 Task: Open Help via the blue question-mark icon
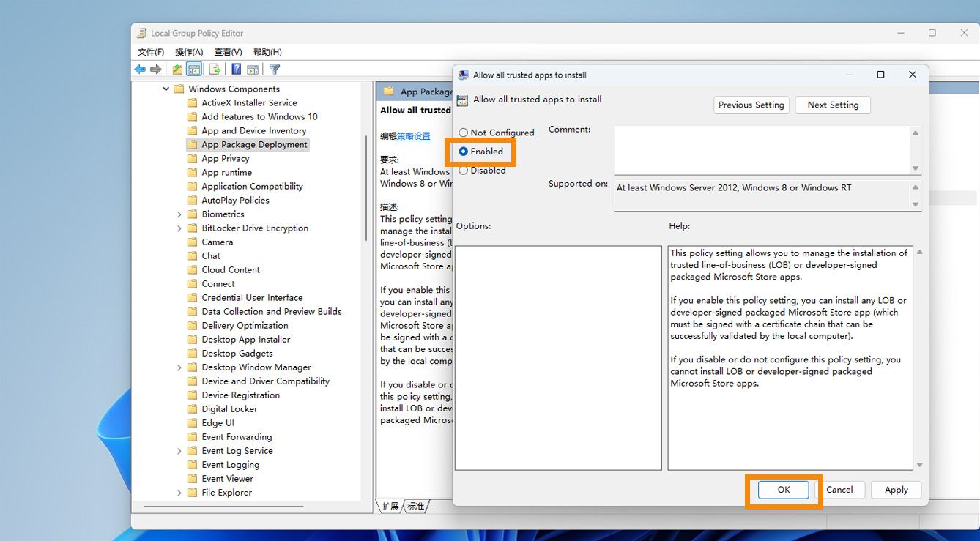(236, 70)
